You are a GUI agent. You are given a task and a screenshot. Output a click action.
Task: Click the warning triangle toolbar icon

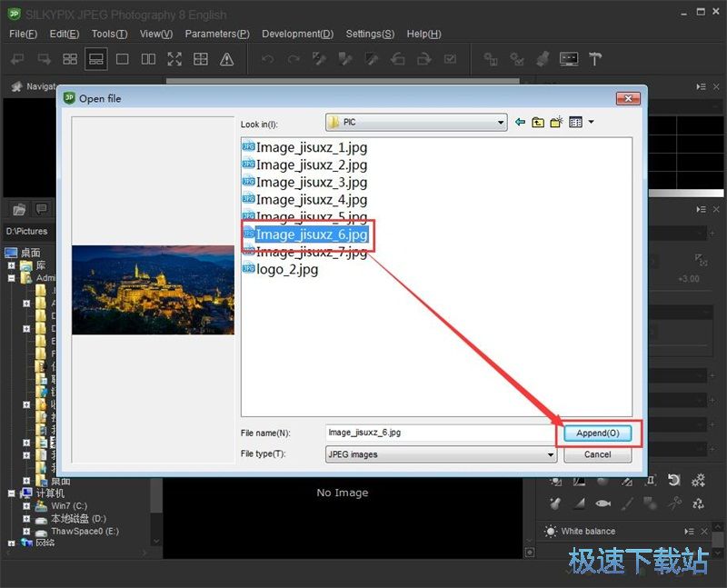click(226, 59)
